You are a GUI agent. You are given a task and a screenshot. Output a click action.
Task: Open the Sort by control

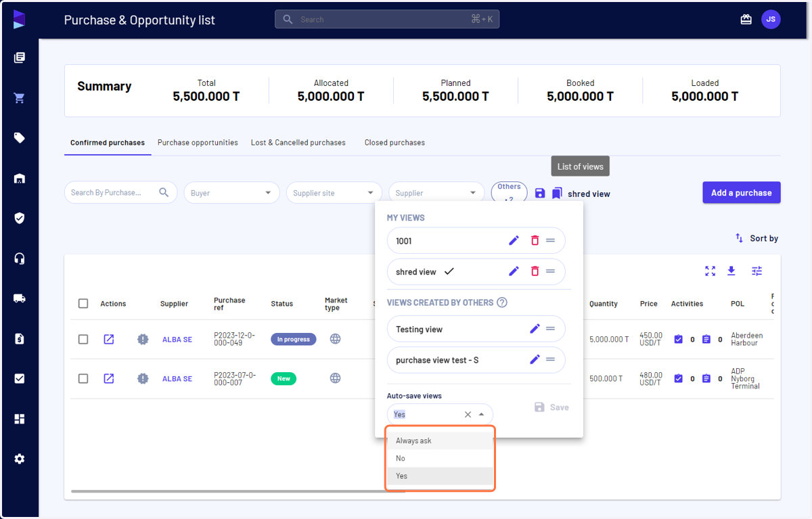coord(757,238)
